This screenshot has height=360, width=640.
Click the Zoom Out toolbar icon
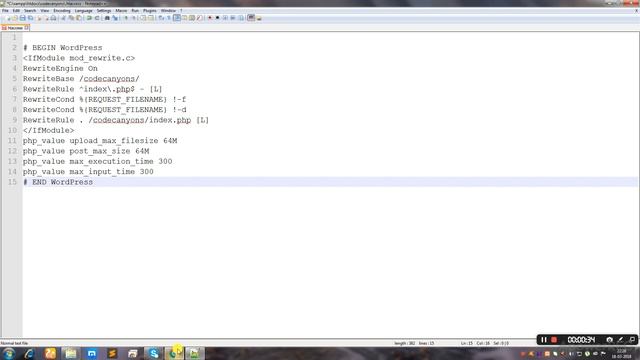[134, 18]
